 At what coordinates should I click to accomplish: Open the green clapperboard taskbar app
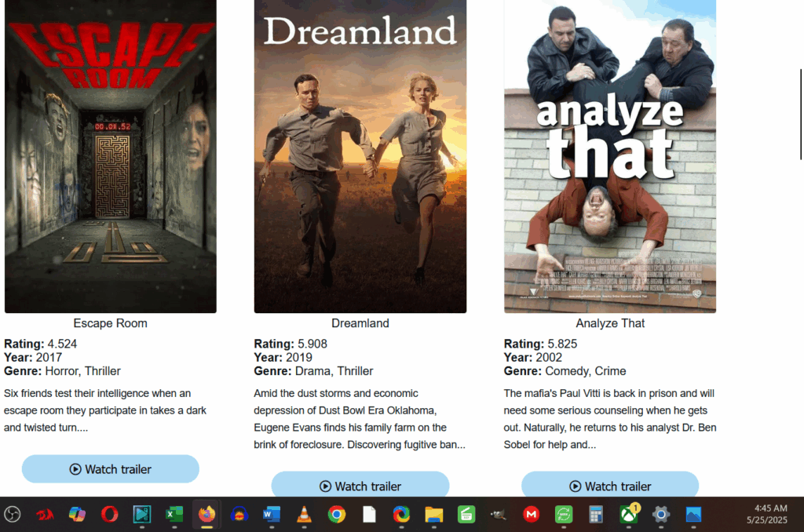pos(466,514)
